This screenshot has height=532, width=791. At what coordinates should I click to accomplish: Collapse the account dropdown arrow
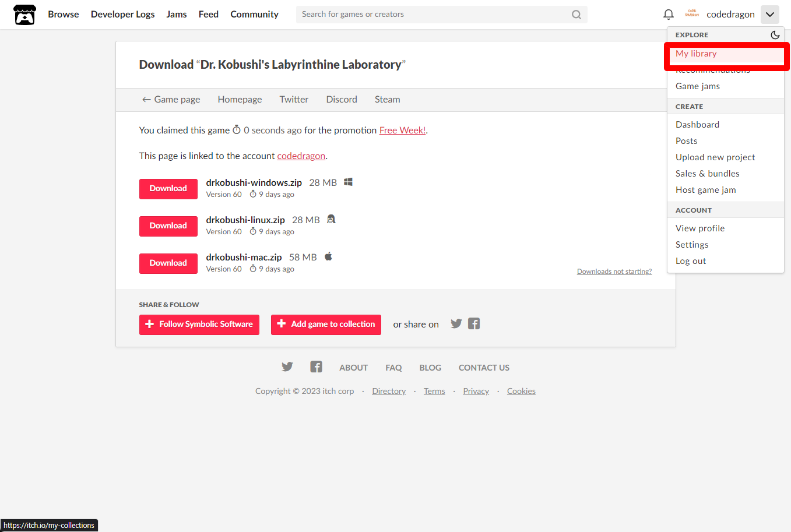click(x=769, y=15)
